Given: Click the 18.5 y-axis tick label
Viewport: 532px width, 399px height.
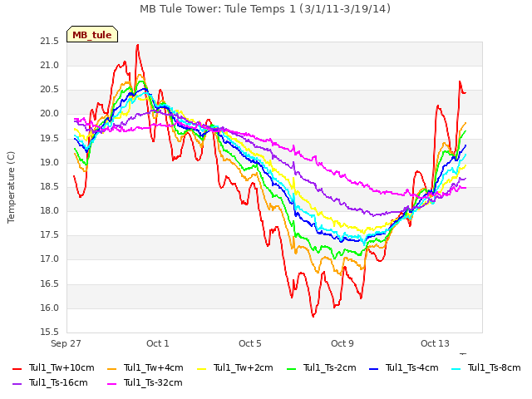Looking at the screenshot, I should tap(49, 186).
